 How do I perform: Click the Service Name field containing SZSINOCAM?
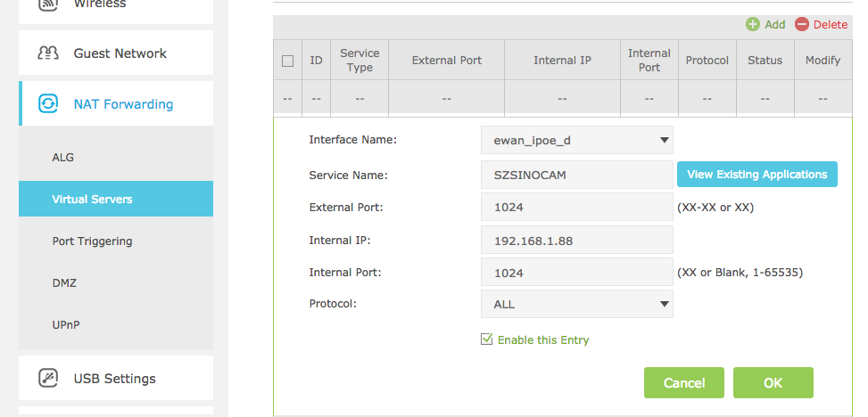577,175
